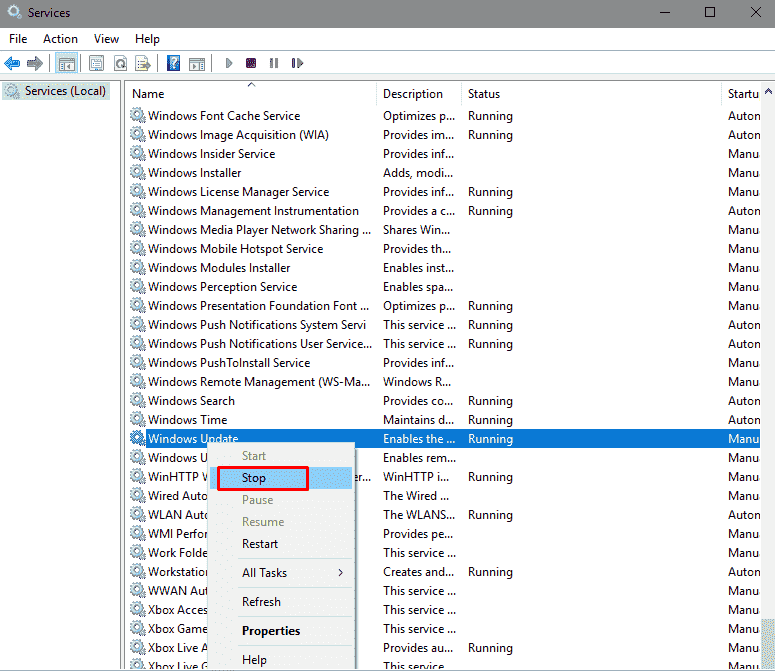
Task: Open the File menu
Action: point(18,39)
